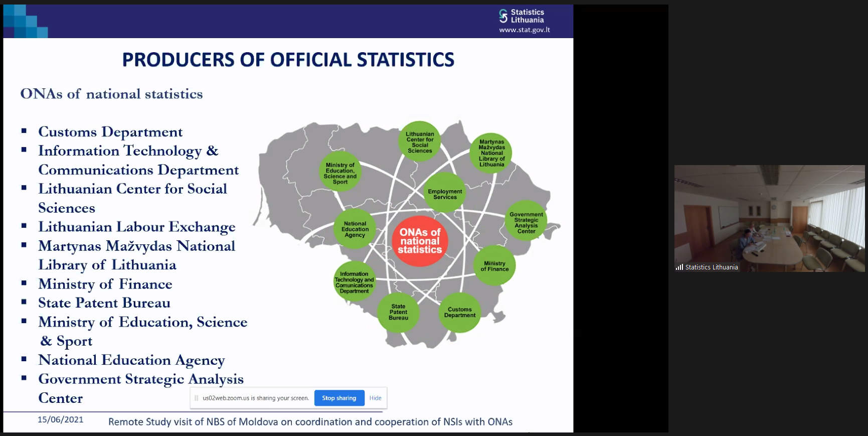Viewport: 868px width, 436px height.
Task: Select the Statistics Lithuania video thumbnail
Action: [x=769, y=218]
